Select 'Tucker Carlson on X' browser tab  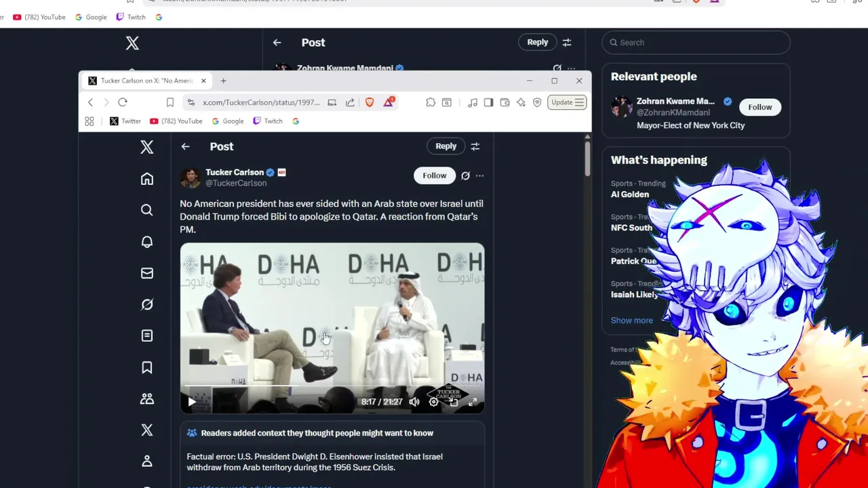click(148, 81)
